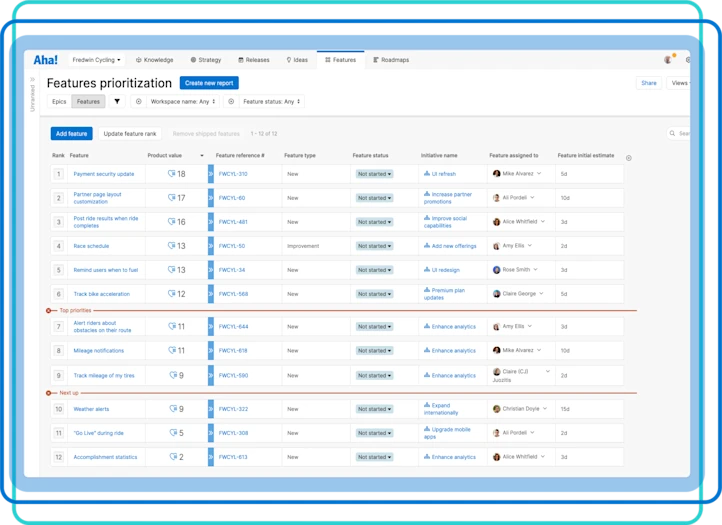Click Claire George avatar

(496, 294)
